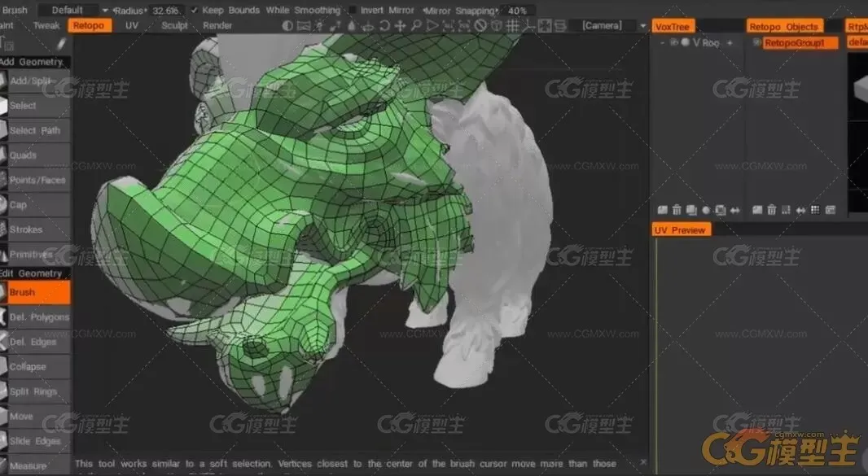The height and width of the screenshot is (476, 868).
Task: Click the rotate camera icon in viewport toolbar
Action: [x=384, y=25]
